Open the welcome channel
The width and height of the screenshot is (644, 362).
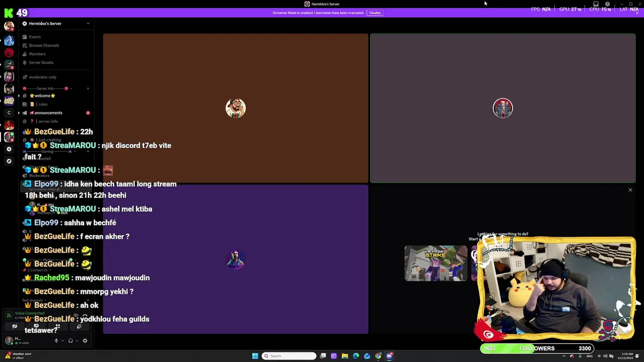[43, 96]
